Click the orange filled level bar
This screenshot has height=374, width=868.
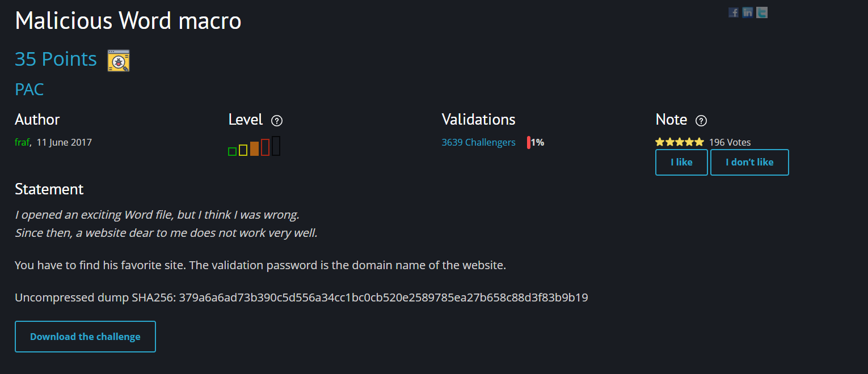254,148
